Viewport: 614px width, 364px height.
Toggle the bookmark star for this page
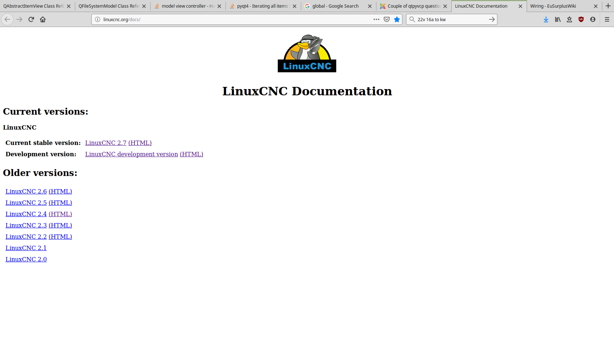click(x=397, y=19)
